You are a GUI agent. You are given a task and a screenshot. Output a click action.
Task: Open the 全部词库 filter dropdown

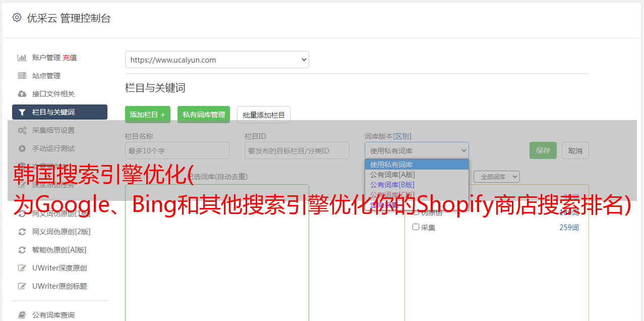click(x=497, y=177)
